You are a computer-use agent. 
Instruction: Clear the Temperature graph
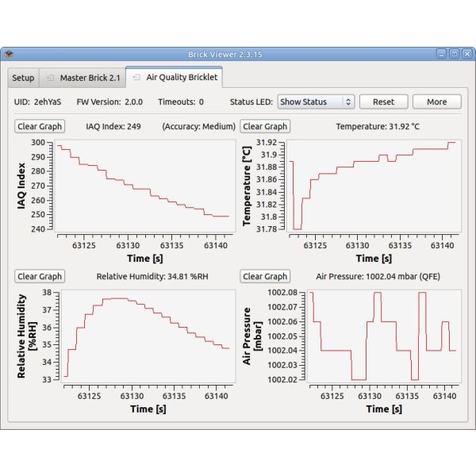point(265,126)
